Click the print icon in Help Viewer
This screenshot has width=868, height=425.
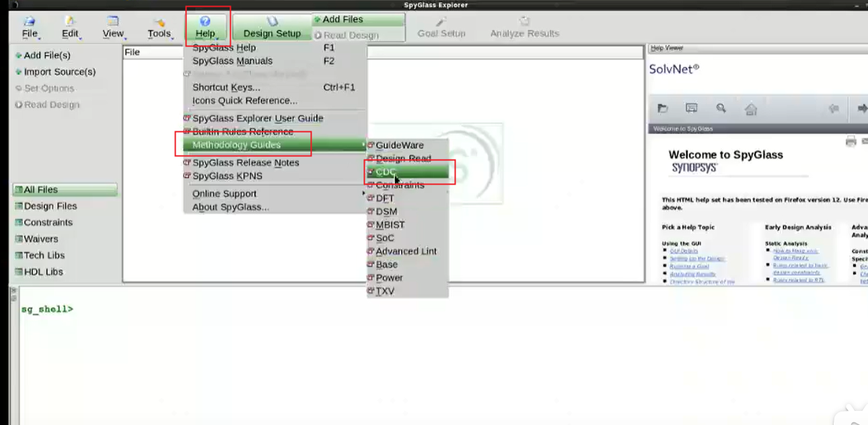(851, 141)
